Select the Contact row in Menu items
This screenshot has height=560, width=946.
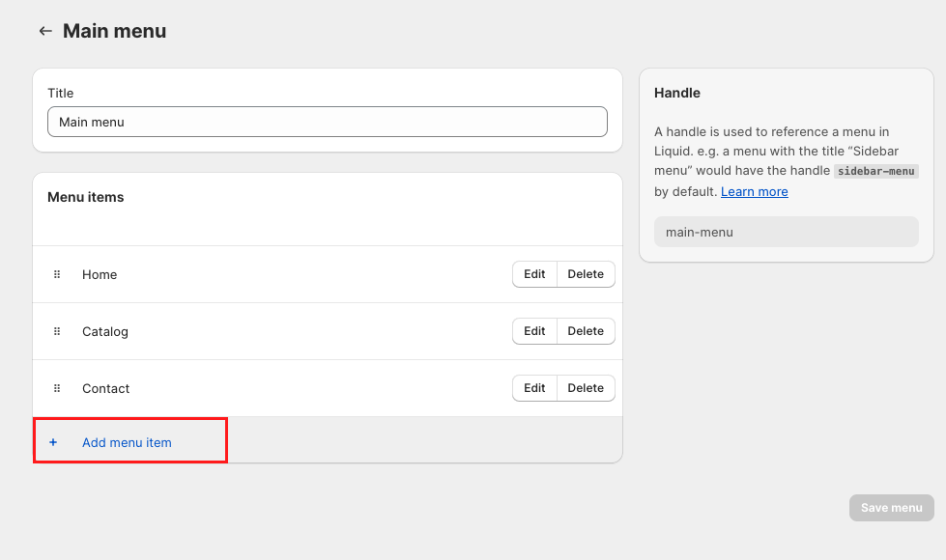[x=290, y=388]
